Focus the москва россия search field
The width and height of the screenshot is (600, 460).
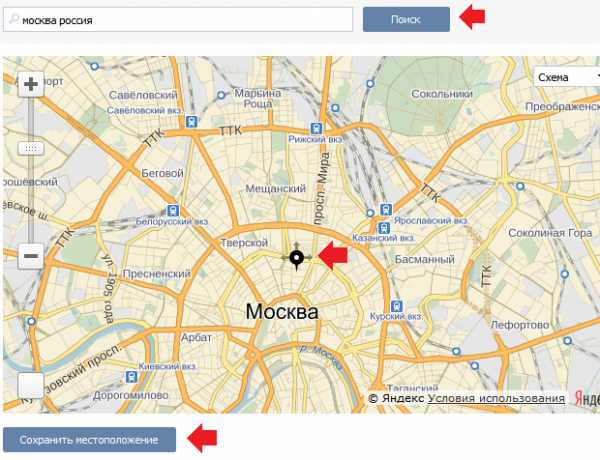(178, 20)
